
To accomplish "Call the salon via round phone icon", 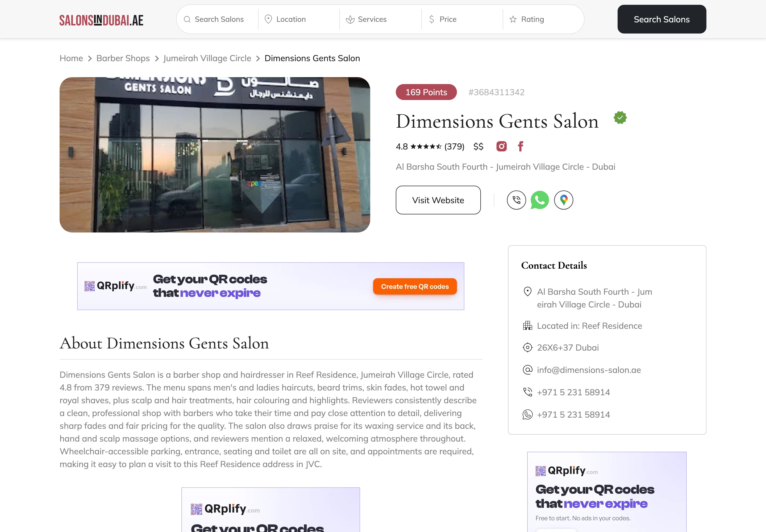I will pyautogui.click(x=516, y=200).
